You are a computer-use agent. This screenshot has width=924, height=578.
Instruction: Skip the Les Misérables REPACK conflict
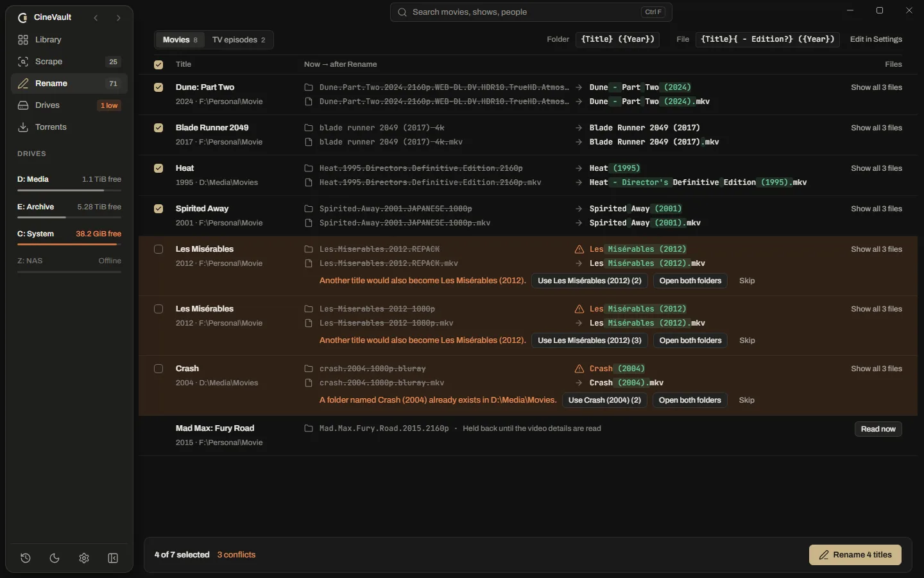(747, 281)
